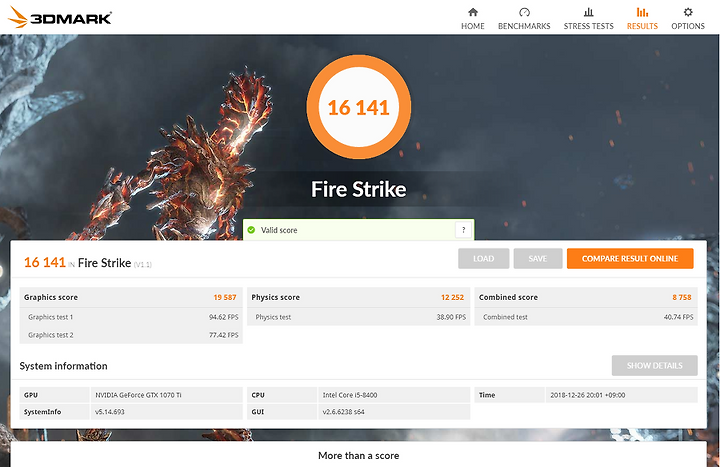Click Combined score value 8 758
The height and width of the screenshot is (467, 720).
682,297
